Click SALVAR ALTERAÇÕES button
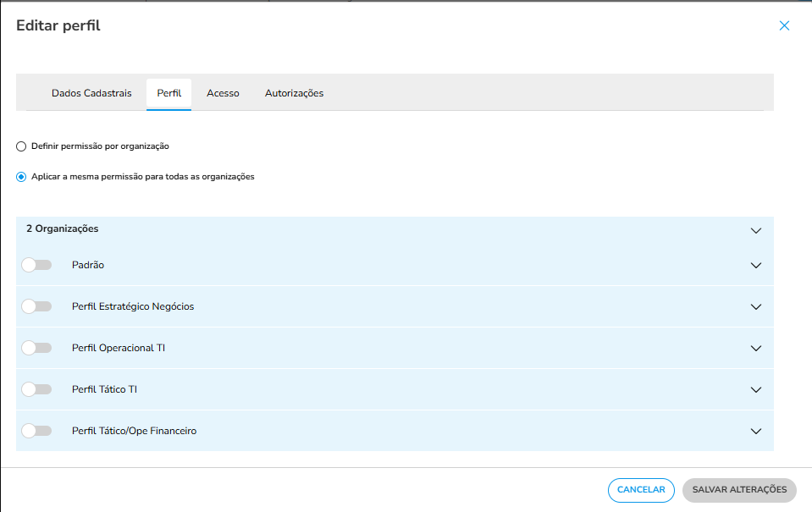 739,490
